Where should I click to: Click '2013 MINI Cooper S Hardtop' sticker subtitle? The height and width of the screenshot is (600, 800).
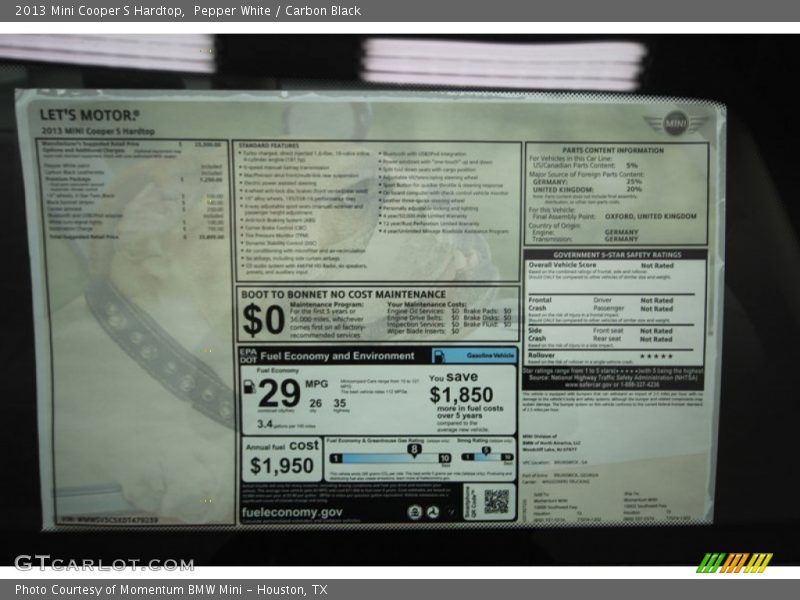pos(97,131)
